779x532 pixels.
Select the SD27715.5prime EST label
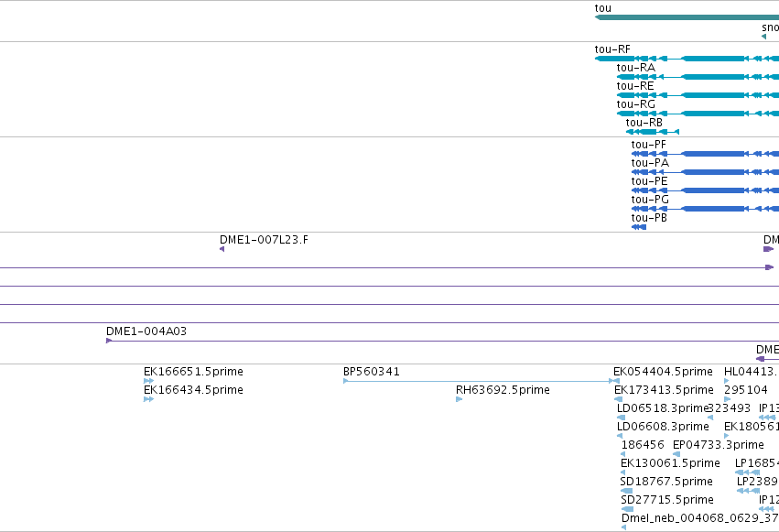pos(667,500)
